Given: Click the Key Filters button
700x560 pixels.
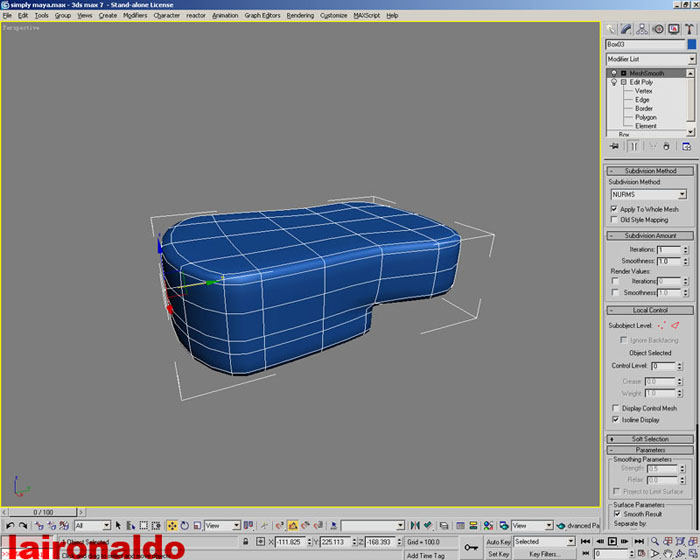Looking at the screenshot, I should tap(544, 553).
